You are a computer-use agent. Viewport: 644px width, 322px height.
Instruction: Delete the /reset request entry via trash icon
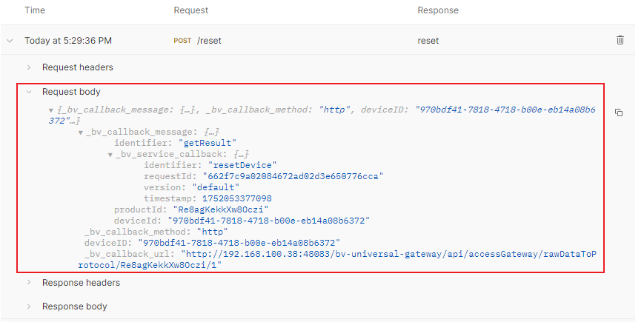point(620,40)
